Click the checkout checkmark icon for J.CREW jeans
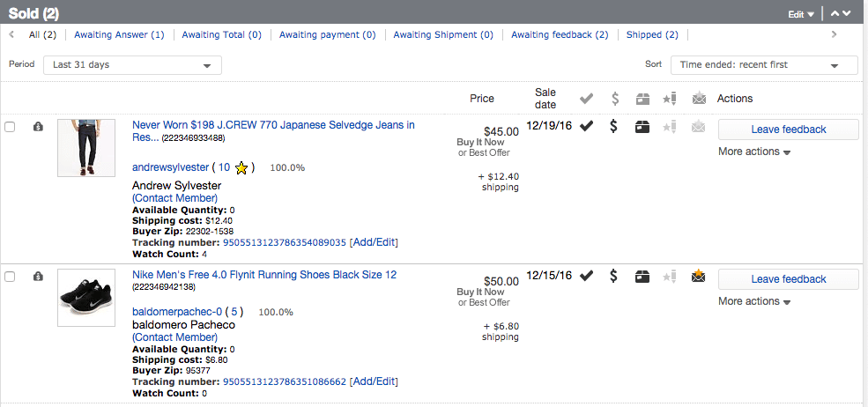Image resolution: width=868 pixels, height=407 pixels. [586, 126]
